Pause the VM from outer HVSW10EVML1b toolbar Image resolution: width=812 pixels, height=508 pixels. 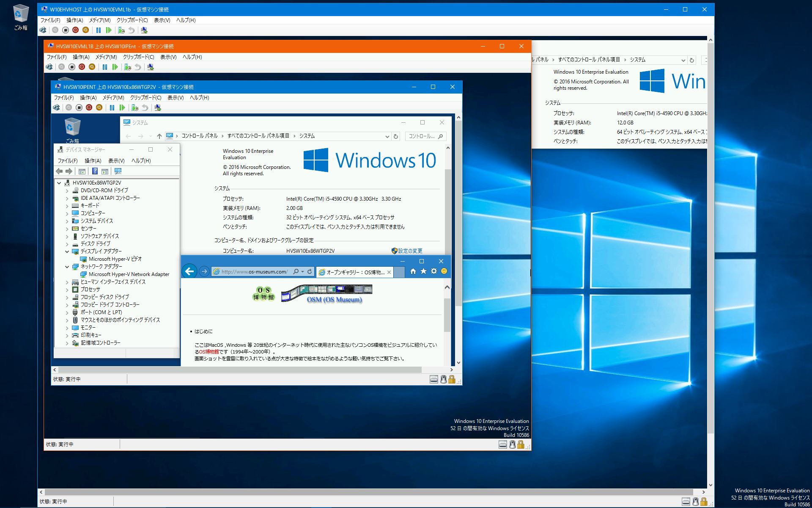[x=99, y=30]
